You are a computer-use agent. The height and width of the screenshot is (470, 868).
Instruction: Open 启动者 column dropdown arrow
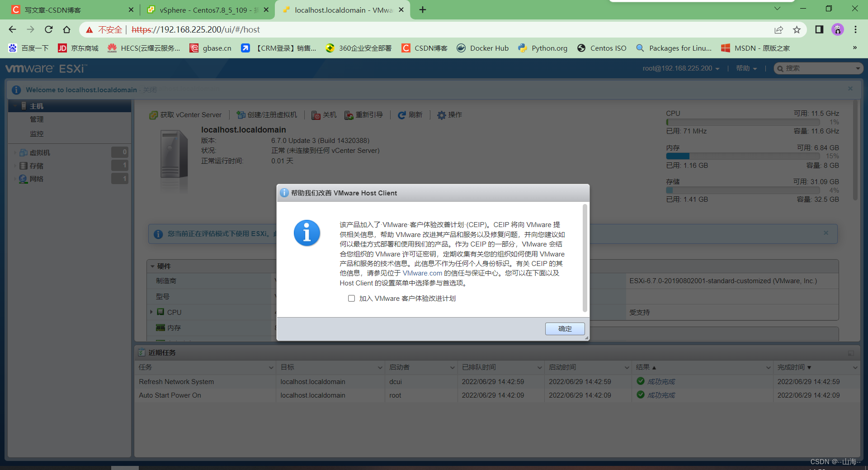pyautogui.click(x=453, y=368)
